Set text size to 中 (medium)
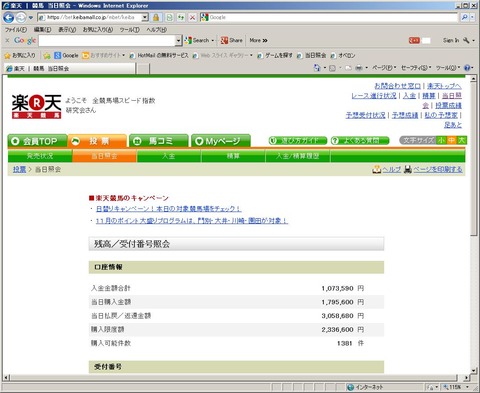The height and width of the screenshot is (393, 480). 452,140
